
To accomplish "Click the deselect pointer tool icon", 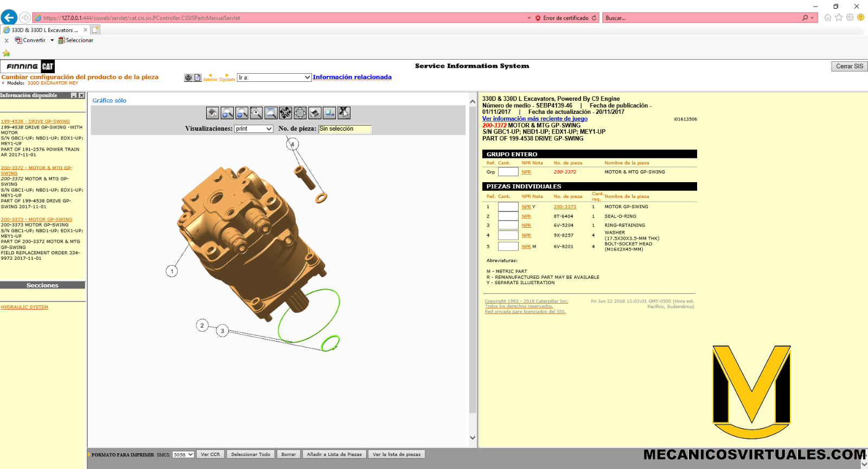I will click(344, 113).
